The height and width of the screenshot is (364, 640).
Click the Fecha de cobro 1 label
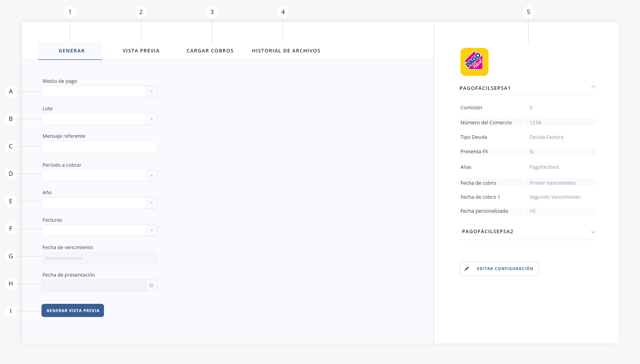(480, 197)
